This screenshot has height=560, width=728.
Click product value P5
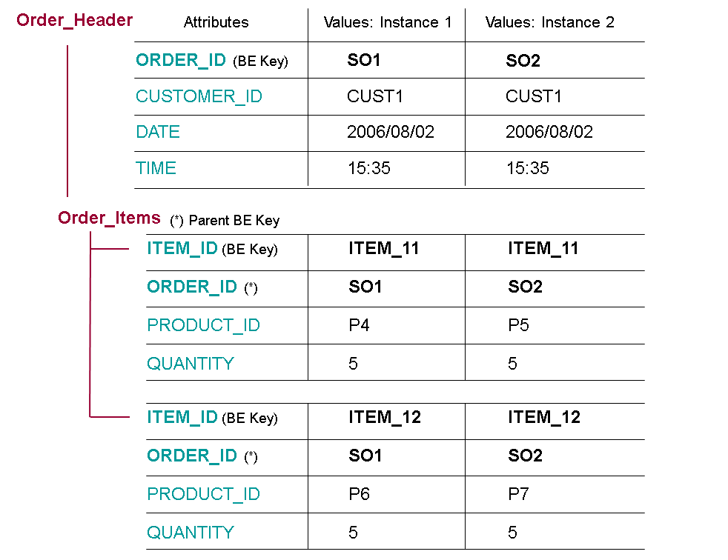point(518,326)
